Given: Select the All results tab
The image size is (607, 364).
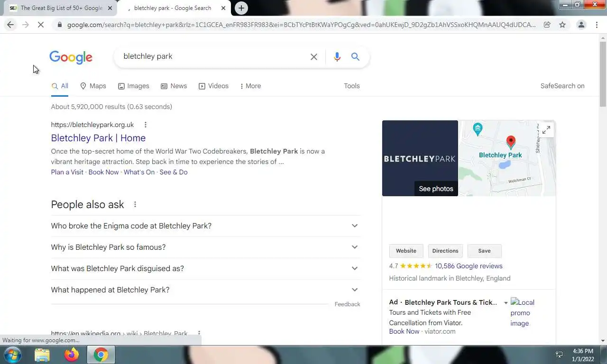Looking at the screenshot, I should click(x=60, y=86).
